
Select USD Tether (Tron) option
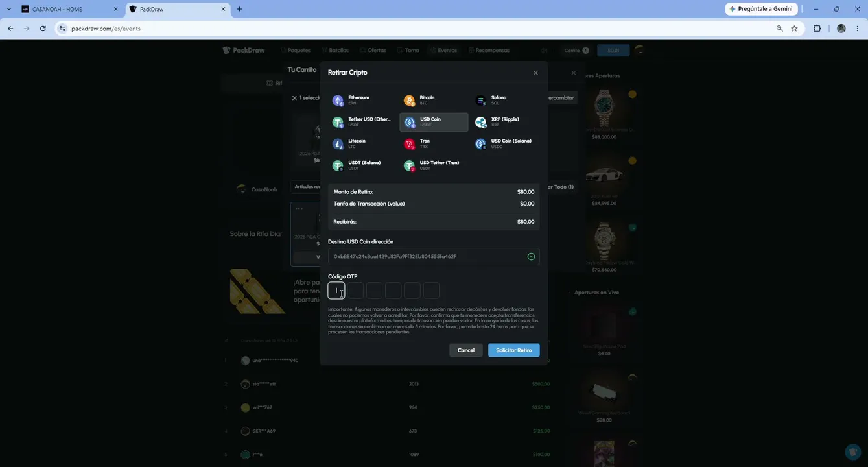[434, 165]
